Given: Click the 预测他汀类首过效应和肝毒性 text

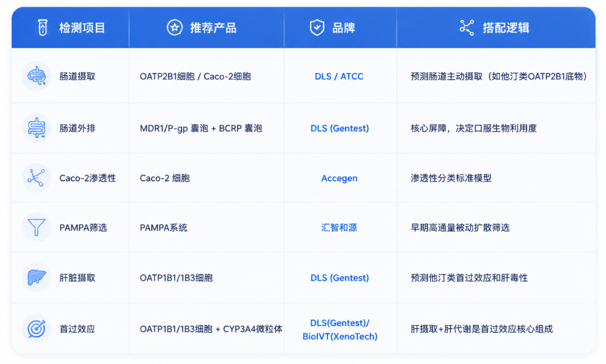Looking at the screenshot, I should click(469, 278).
